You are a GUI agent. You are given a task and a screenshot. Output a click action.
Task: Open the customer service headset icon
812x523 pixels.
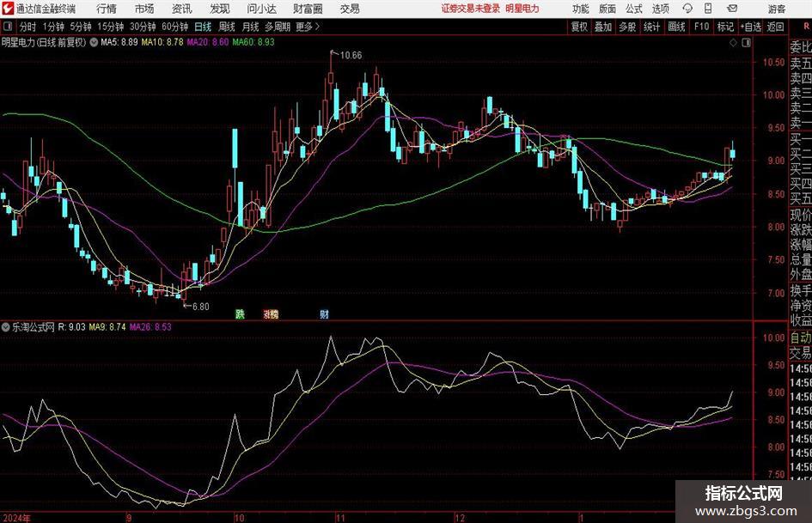point(687,9)
